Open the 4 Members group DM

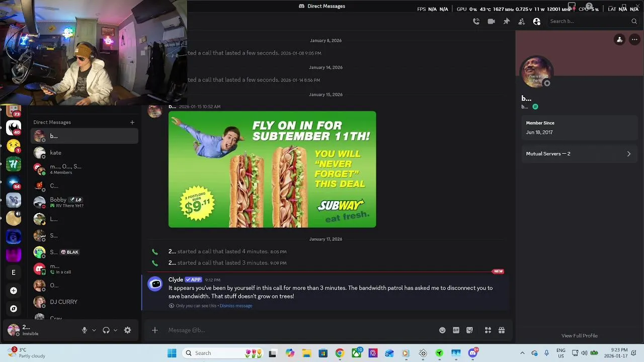[85, 169]
